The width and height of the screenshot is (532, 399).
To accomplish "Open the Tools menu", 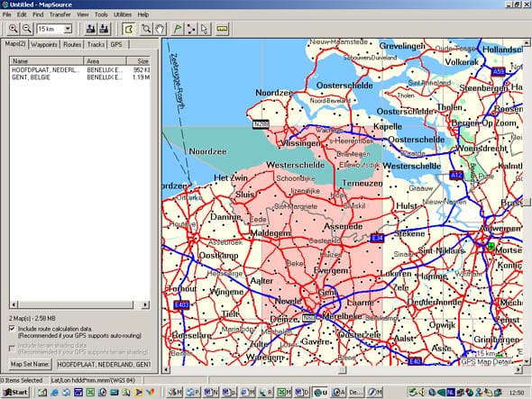I will (101, 14).
